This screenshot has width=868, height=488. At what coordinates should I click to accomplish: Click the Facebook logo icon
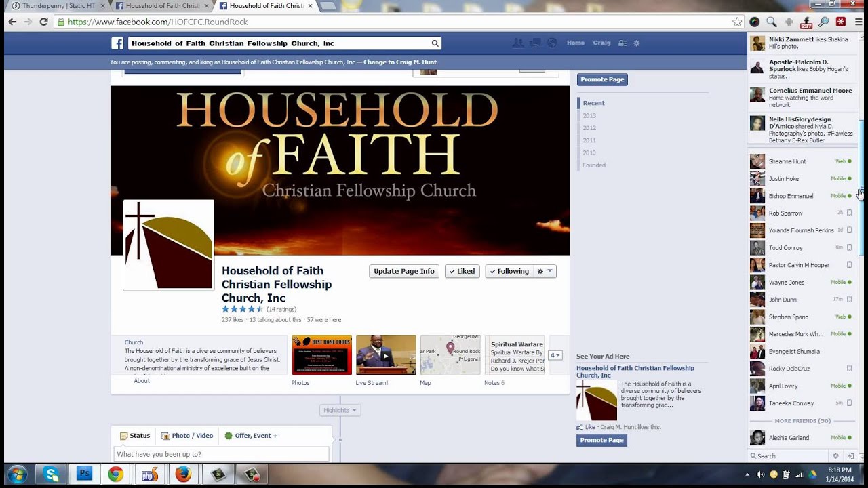117,43
